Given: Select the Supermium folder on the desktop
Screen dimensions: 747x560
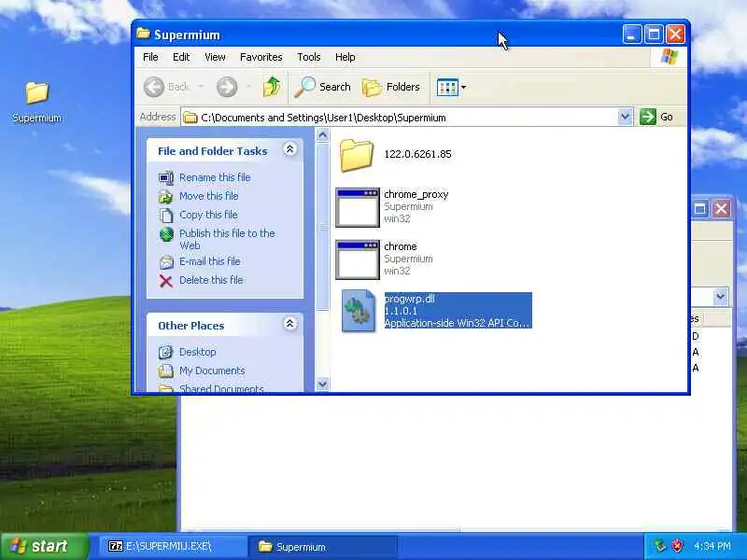Looking at the screenshot, I should click(x=36, y=102).
